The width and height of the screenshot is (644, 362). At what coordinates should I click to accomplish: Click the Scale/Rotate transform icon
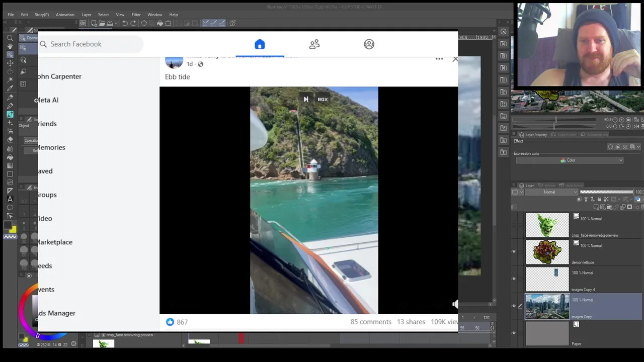(169, 23)
